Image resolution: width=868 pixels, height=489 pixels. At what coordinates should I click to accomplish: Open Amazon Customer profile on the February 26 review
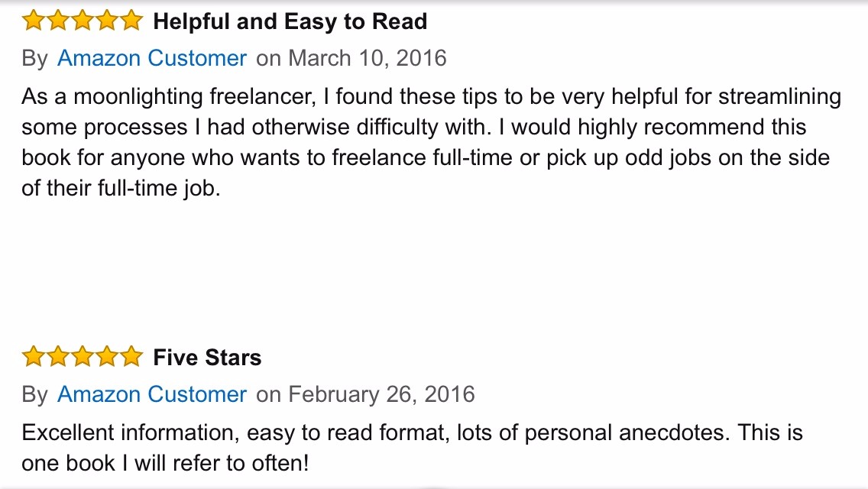pyautogui.click(x=152, y=394)
